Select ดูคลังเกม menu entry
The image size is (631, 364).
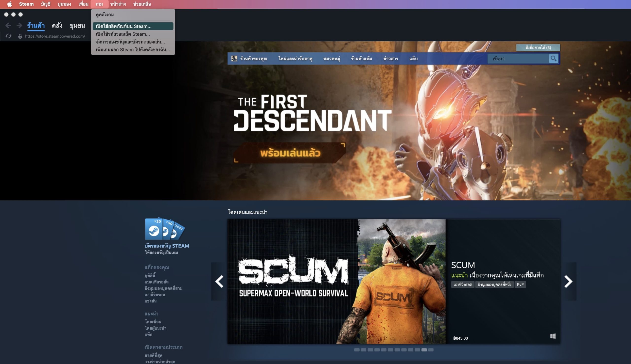tap(105, 15)
